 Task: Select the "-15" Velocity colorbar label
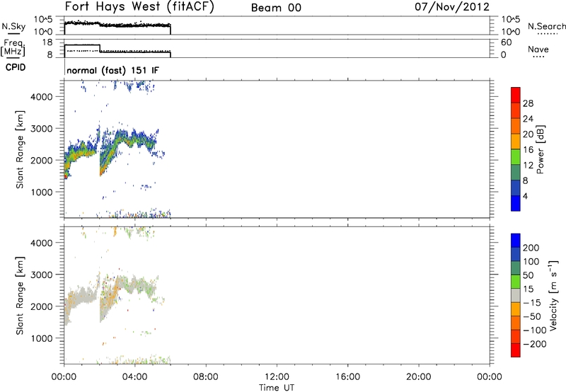(x=532, y=302)
